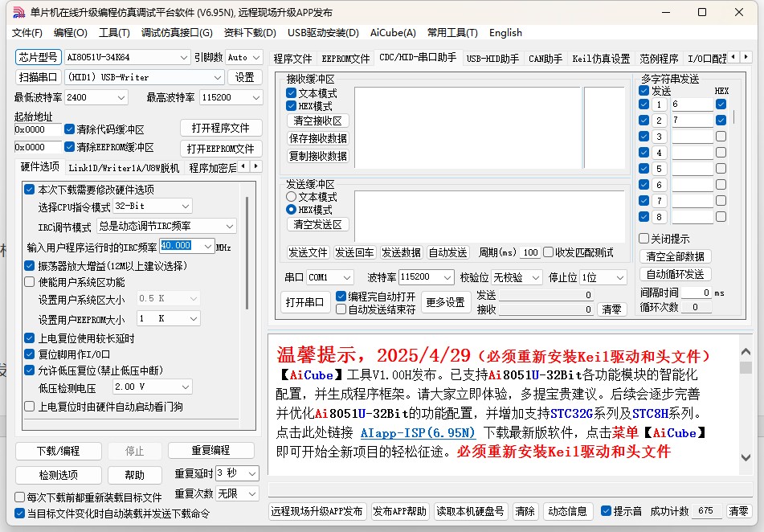Open Keil仿真设置 tab

coord(601,59)
